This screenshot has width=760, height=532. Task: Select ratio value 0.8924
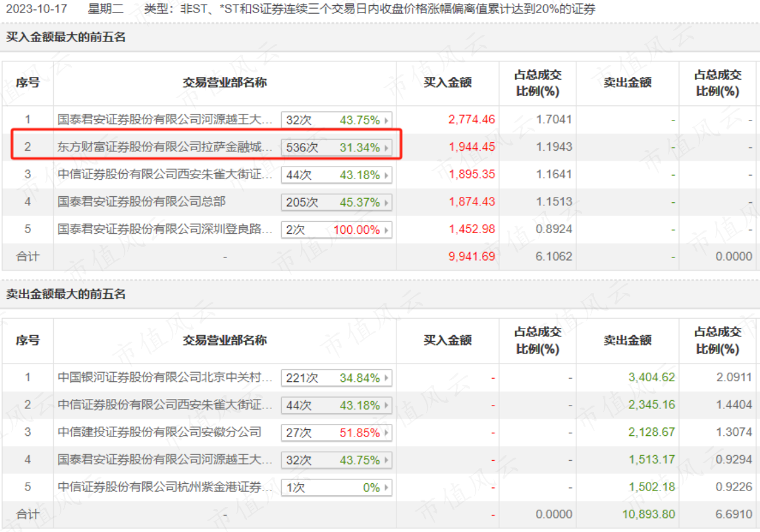(x=554, y=228)
